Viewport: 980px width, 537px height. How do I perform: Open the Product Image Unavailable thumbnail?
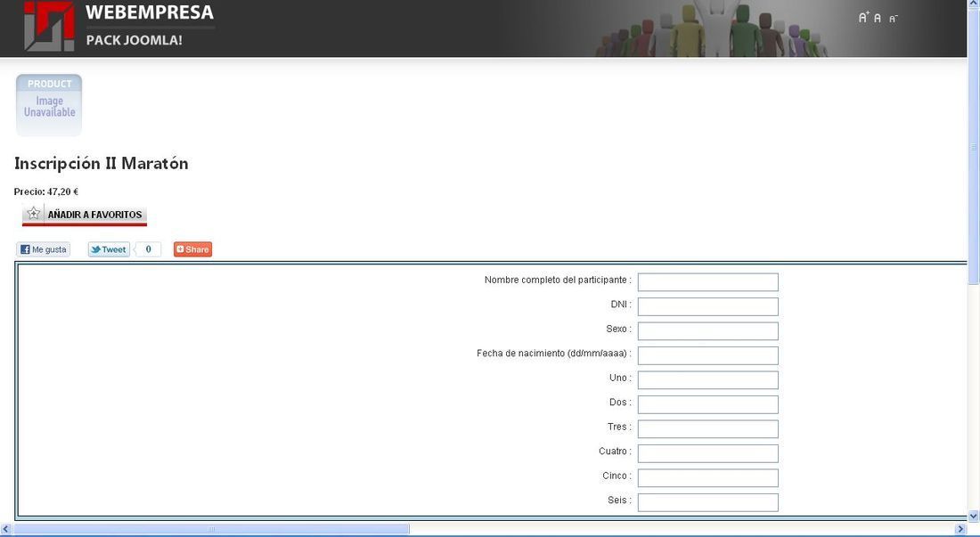[x=49, y=105]
